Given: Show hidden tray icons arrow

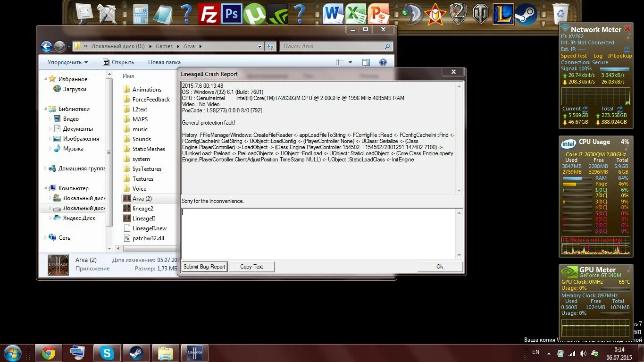Looking at the screenshot, I should [x=549, y=354].
